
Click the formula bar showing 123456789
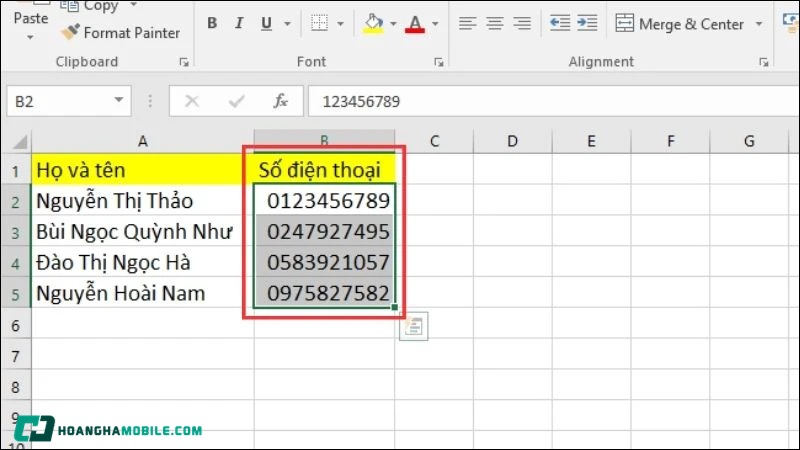click(x=554, y=102)
